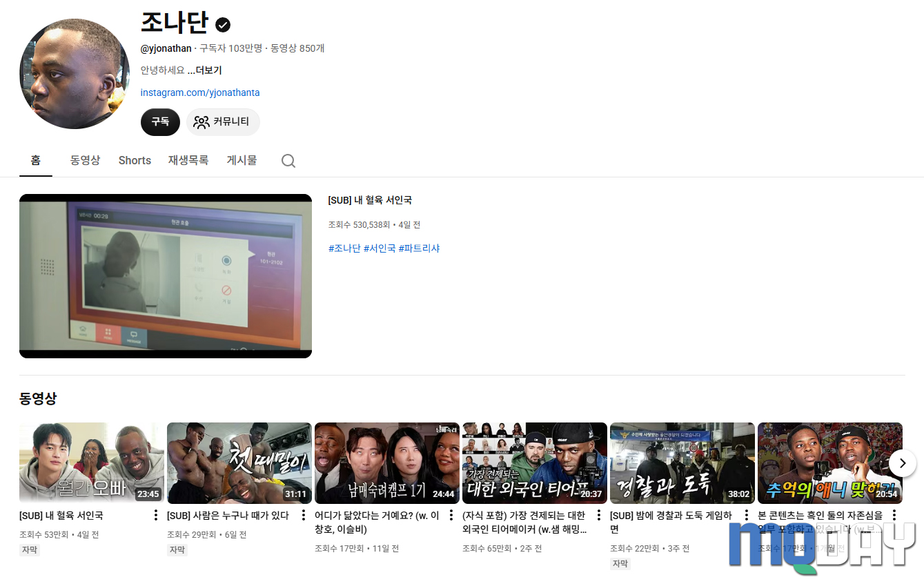Image resolution: width=924 pixels, height=584 pixels.
Task: Open the options menu on the 추억의 애니 video
Action: click(894, 515)
